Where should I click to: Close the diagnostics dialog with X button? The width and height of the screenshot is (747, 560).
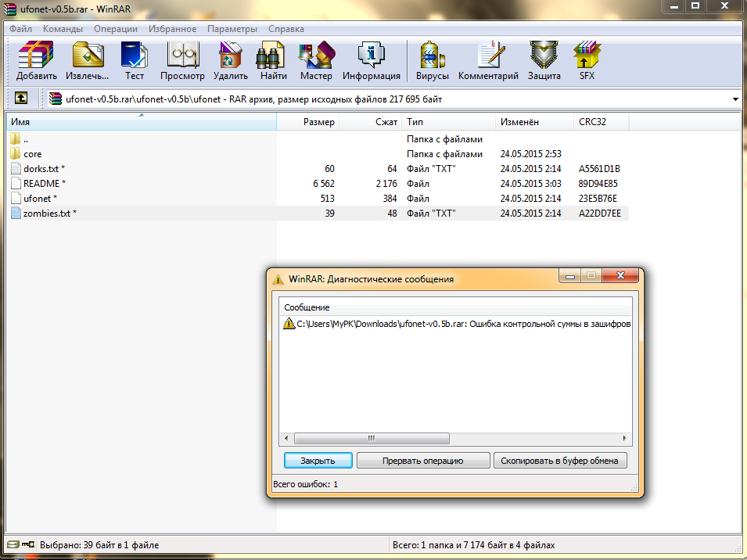click(x=620, y=275)
